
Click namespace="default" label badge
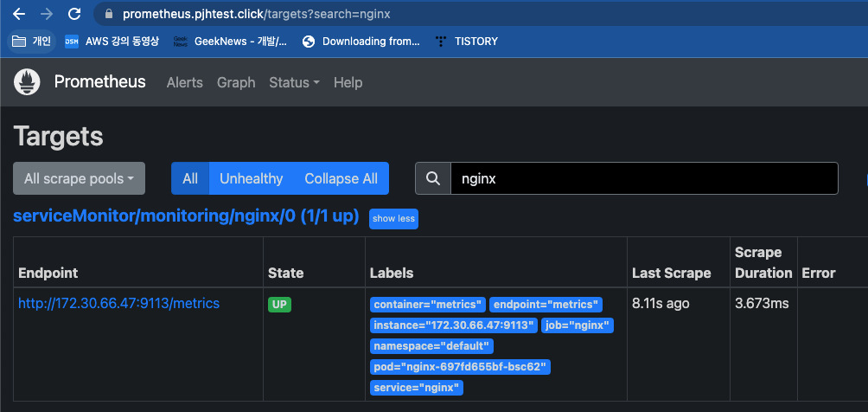click(431, 346)
